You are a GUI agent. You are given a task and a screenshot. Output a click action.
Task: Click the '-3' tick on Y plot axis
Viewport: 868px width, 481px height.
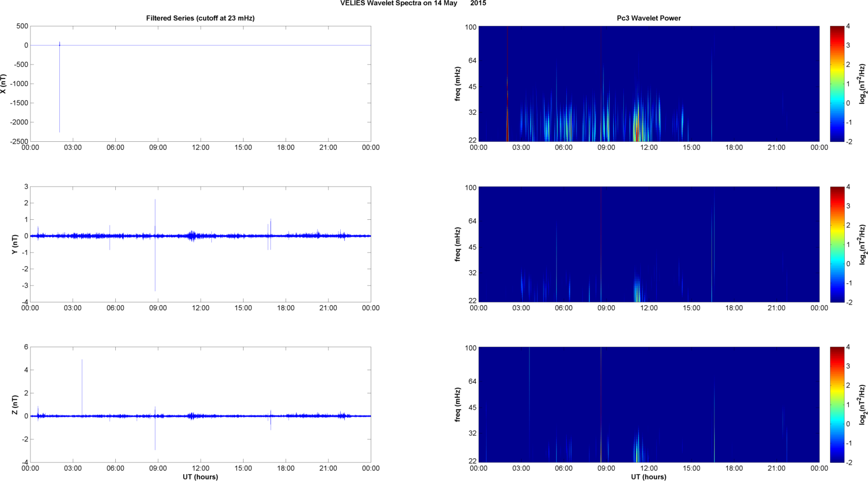[x=25, y=285]
